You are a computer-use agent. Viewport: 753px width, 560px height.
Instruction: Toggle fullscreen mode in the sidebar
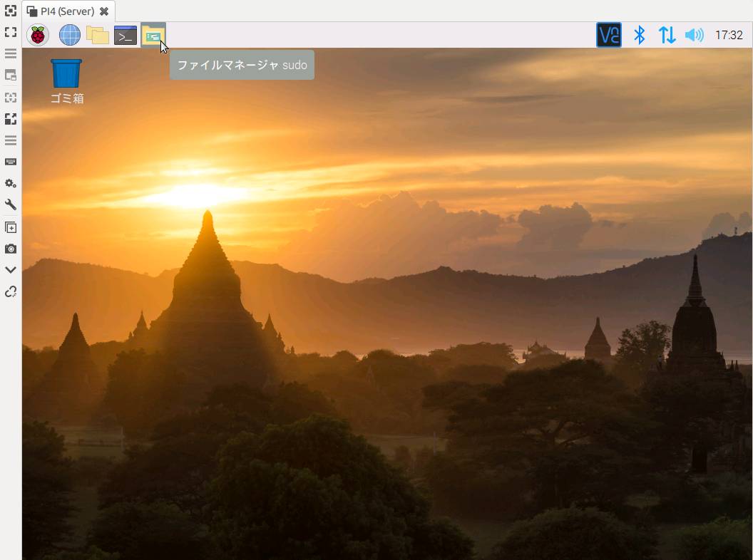click(11, 31)
